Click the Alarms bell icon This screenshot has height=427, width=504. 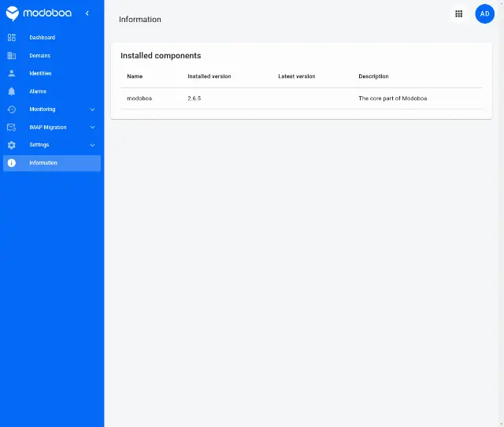click(12, 91)
